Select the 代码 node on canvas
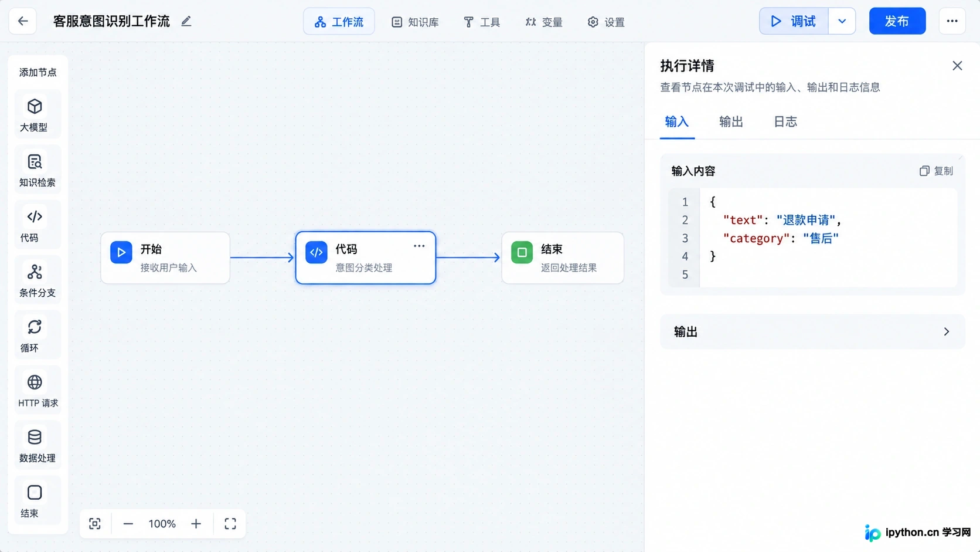 click(x=366, y=258)
